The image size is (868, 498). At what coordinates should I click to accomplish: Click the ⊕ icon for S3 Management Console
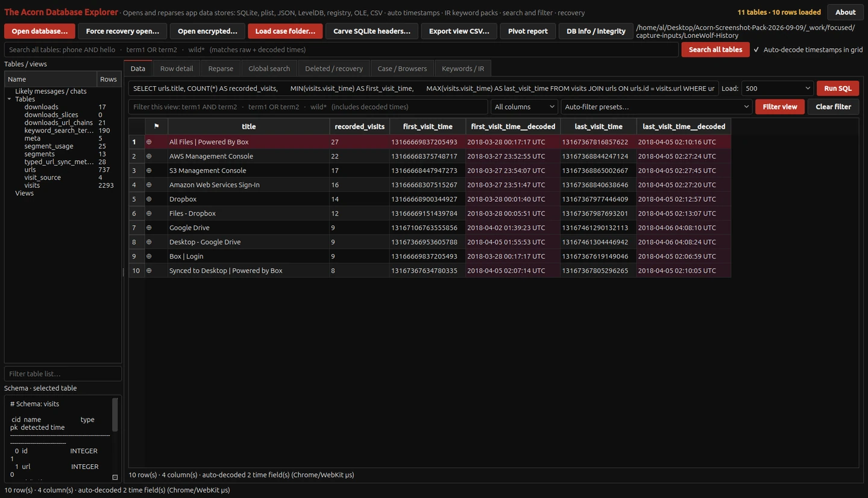click(x=149, y=170)
